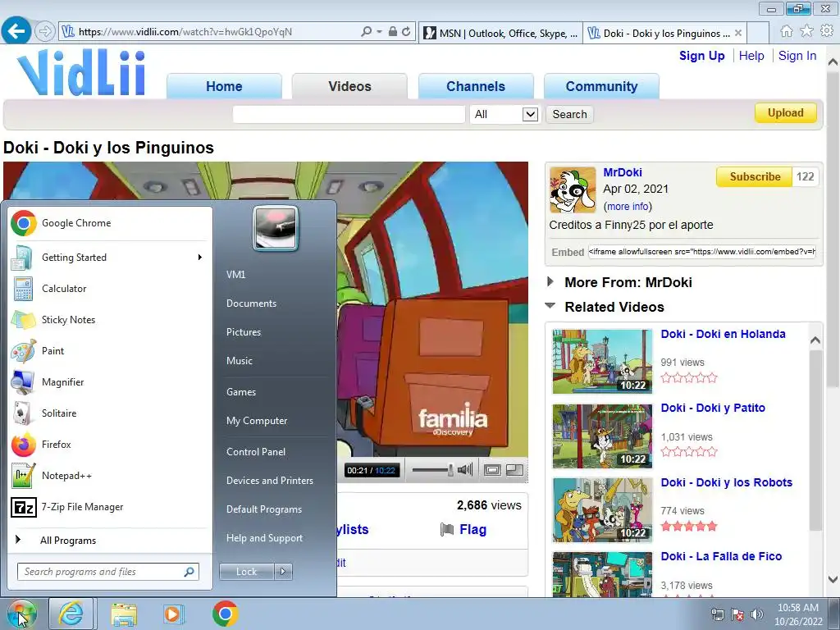Open address bar search dropdown arrow

[x=379, y=32]
